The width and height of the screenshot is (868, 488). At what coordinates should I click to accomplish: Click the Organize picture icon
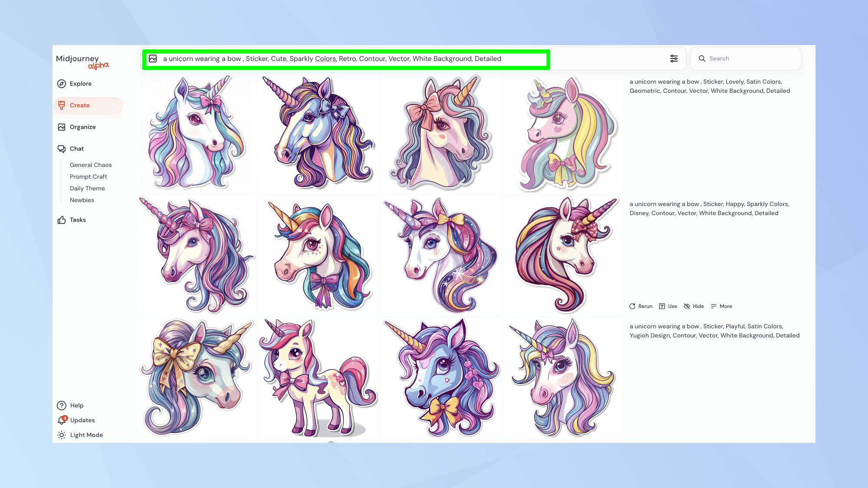tap(62, 127)
